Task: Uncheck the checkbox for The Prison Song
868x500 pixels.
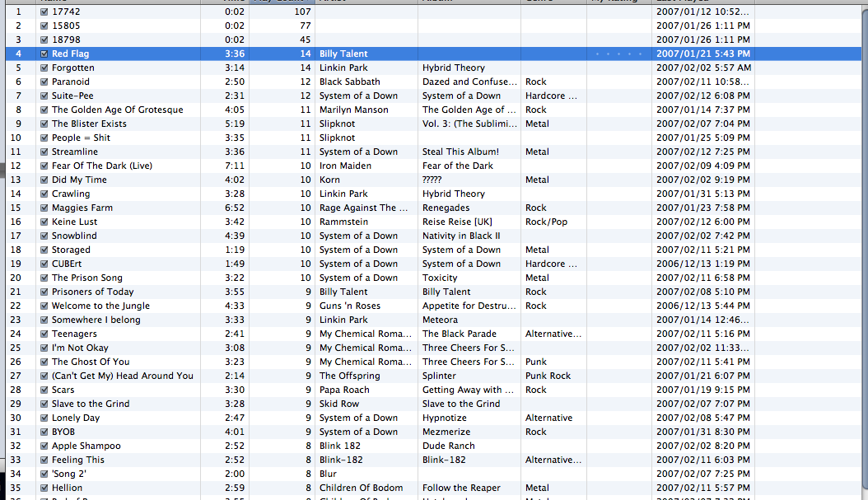Action: [44, 278]
